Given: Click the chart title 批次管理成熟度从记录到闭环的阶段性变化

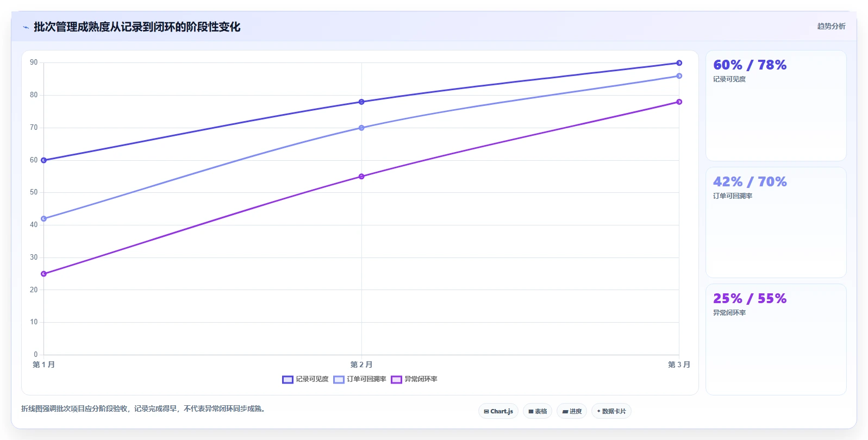Looking at the screenshot, I should 137,27.
